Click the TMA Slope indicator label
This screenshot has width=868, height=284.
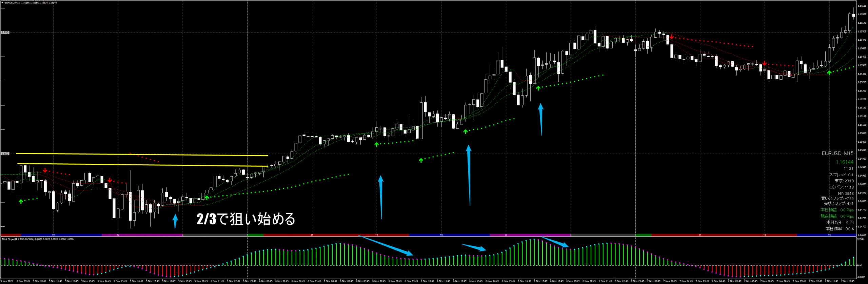37,239
